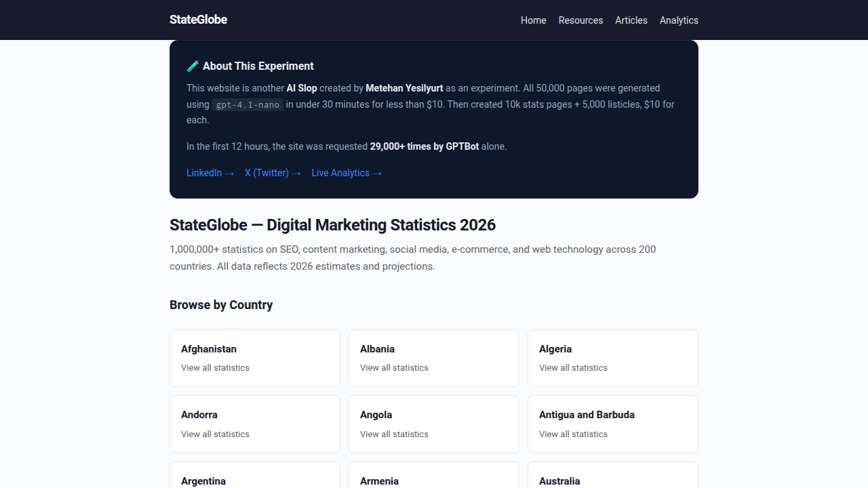Open the Argentina country card
The height and width of the screenshot is (488, 868).
255,475
